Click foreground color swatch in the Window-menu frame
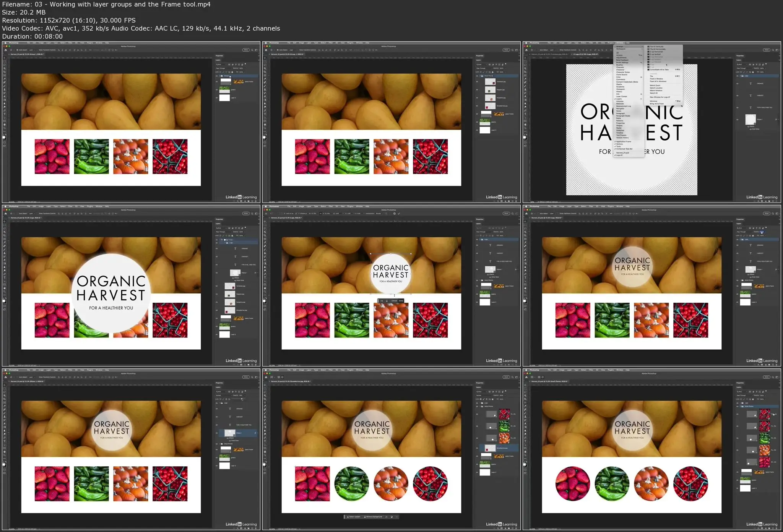Viewport: 783px width, 532px height. coord(525,137)
